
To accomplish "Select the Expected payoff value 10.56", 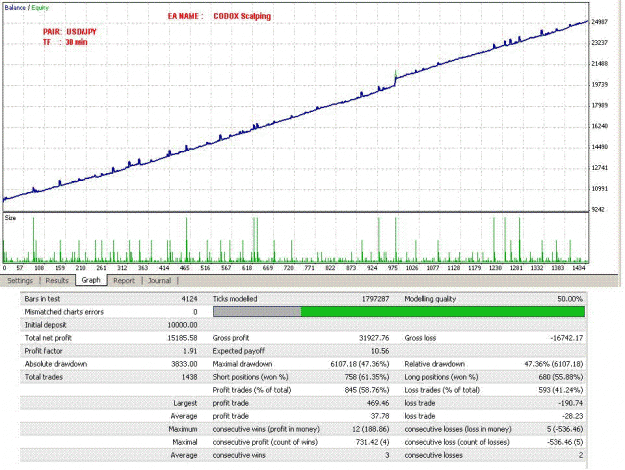I will click(x=380, y=351).
